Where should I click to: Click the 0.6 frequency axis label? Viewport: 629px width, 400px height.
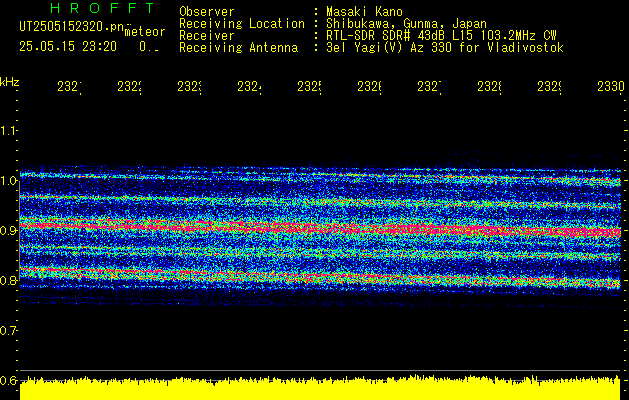(x=8, y=380)
